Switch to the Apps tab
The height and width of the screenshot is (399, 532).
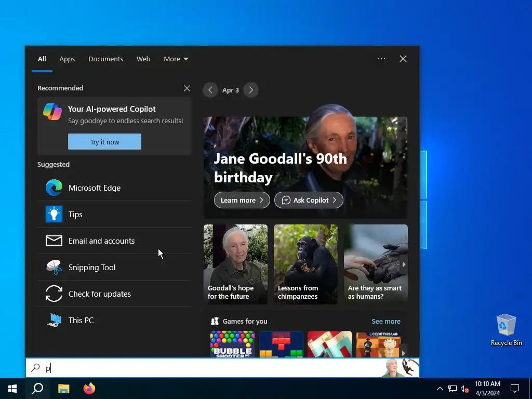[67, 59]
